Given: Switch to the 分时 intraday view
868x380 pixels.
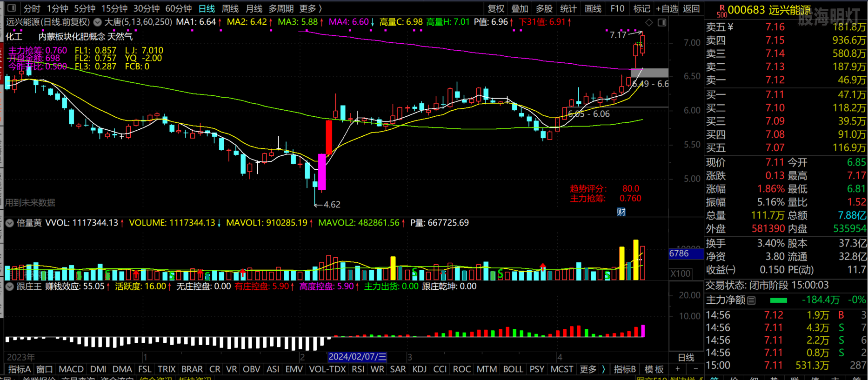Looking at the screenshot, I should [x=32, y=8].
